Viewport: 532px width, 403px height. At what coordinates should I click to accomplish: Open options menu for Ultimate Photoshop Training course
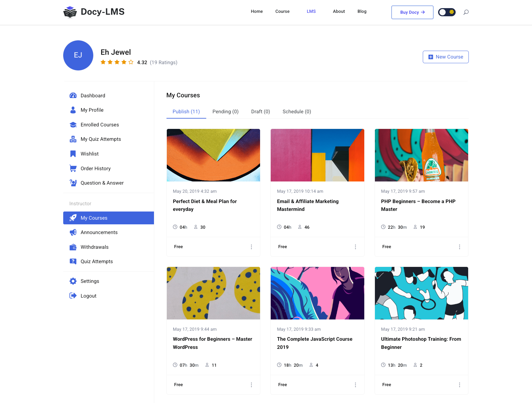point(459,385)
